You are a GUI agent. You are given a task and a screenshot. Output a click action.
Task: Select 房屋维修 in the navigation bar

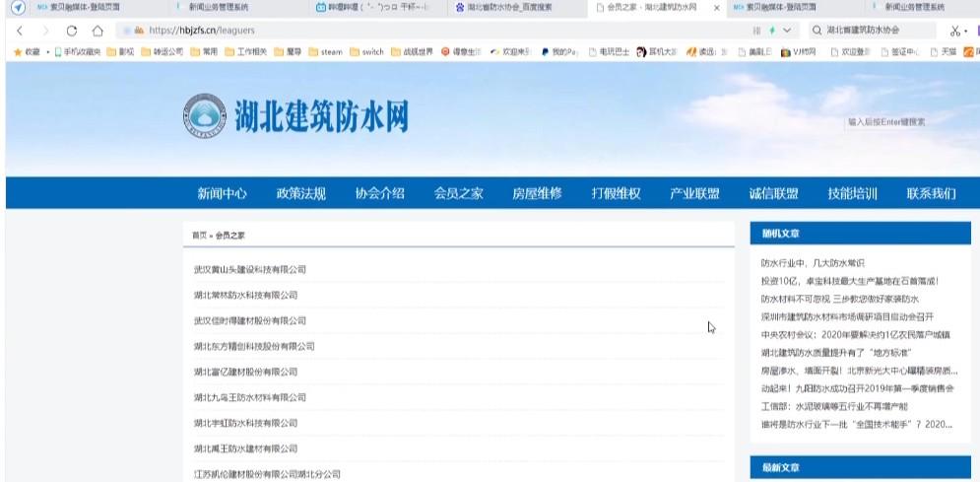pyautogui.click(x=537, y=193)
